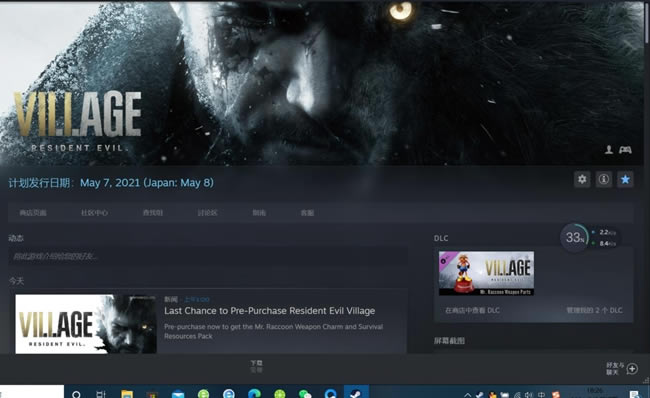Open the 社区中心 community hub tab
Image resolution: width=650 pixels, height=398 pixels.
point(95,213)
